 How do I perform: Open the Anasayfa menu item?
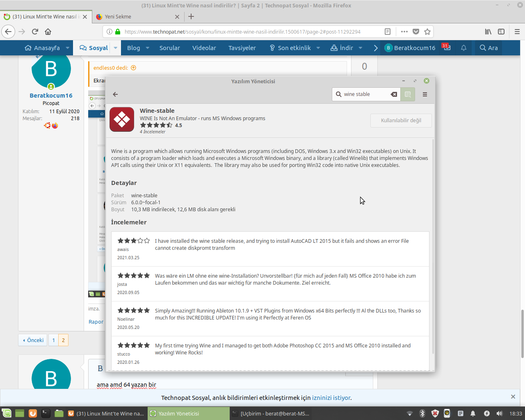click(x=42, y=48)
